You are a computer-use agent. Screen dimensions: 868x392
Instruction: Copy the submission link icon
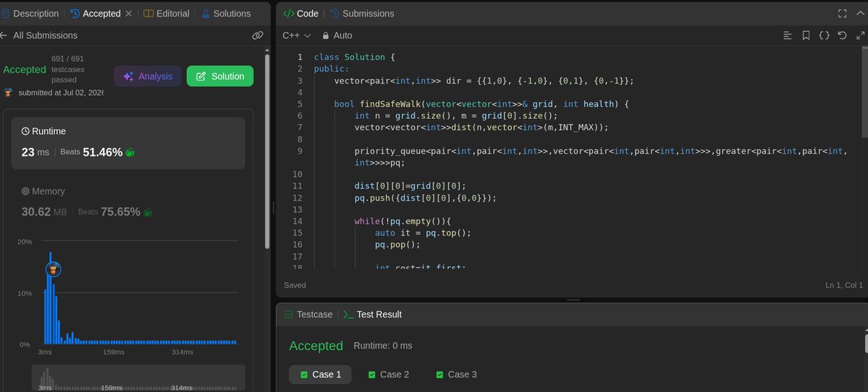(x=258, y=36)
